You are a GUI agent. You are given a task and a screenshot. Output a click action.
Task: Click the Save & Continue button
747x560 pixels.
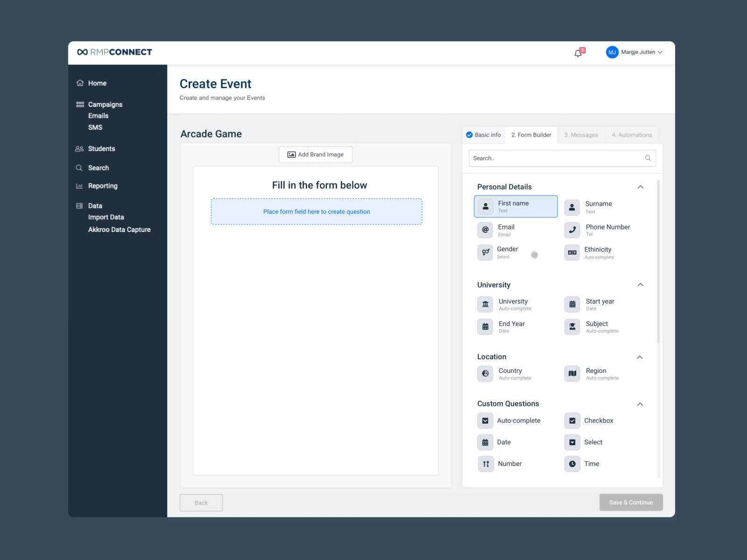(631, 503)
